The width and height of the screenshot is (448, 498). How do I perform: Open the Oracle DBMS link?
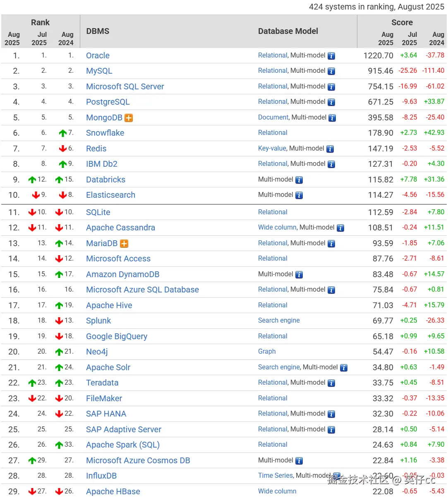pyautogui.click(x=98, y=55)
